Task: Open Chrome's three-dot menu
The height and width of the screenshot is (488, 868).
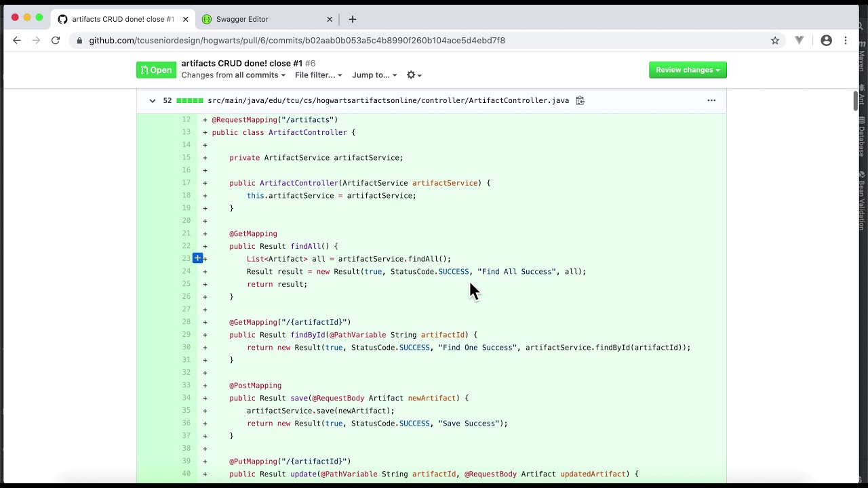Action: 846,41
